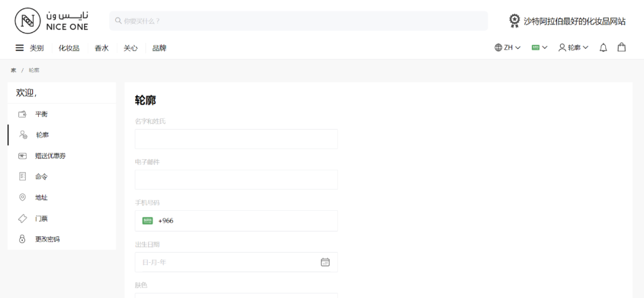
Task: Open 命令 orders in the sidebar
Action: [x=41, y=177]
